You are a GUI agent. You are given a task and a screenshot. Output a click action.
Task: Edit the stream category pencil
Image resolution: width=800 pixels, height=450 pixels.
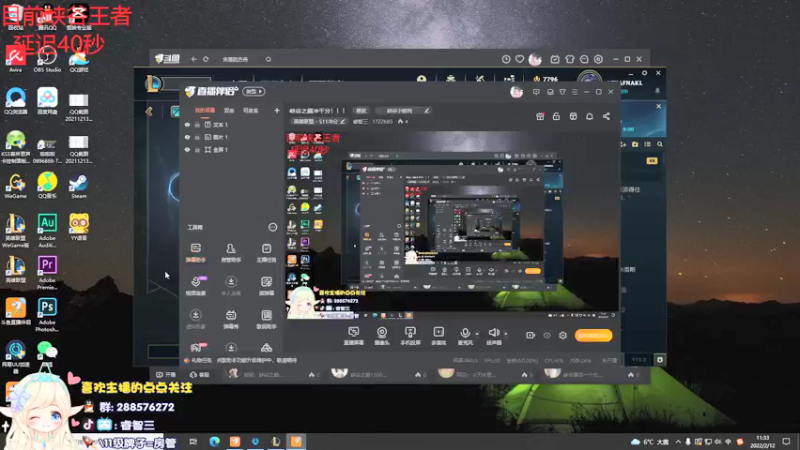(x=342, y=121)
